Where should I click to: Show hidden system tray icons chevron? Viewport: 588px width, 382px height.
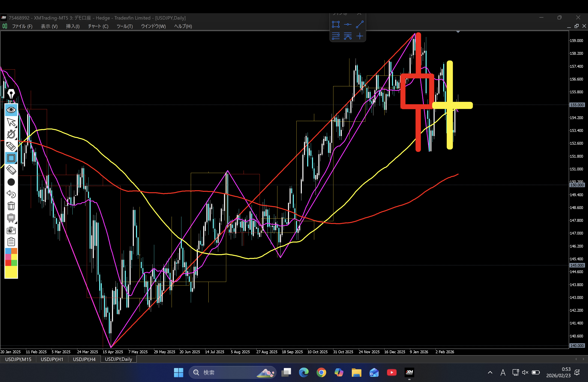pyautogui.click(x=490, y=372)
